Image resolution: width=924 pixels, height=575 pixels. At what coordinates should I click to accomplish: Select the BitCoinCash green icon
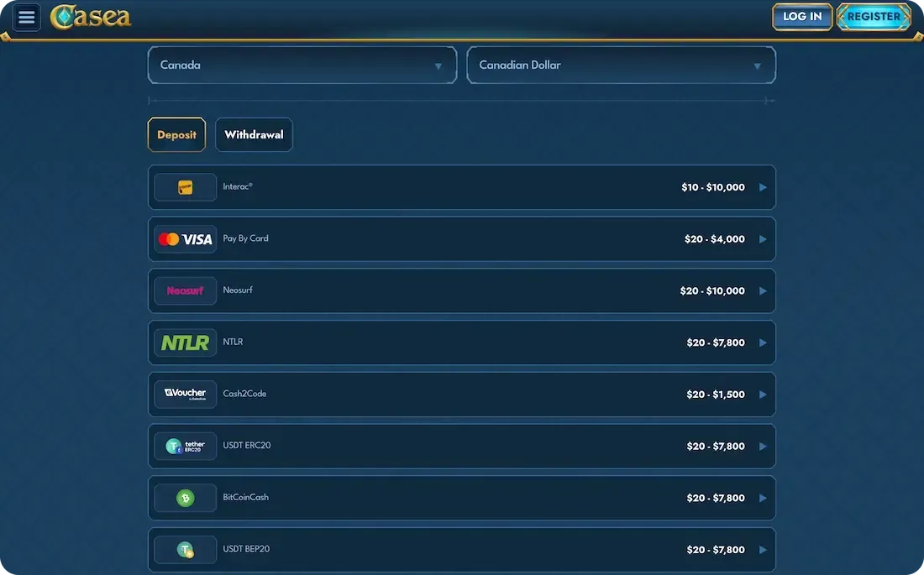(x=186, y=499)
